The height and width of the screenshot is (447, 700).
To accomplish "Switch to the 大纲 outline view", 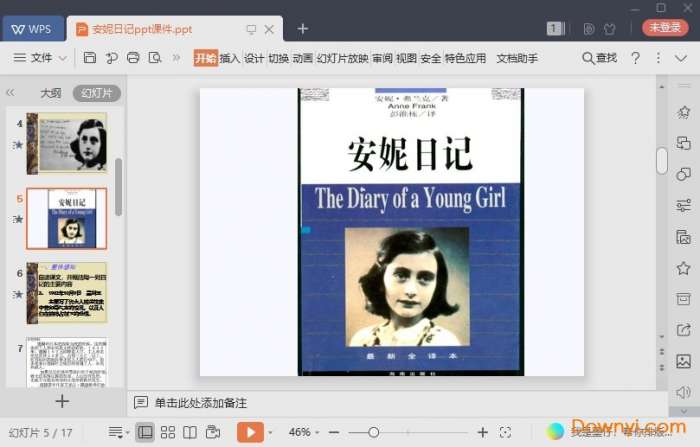I will [x=50, y=93].
